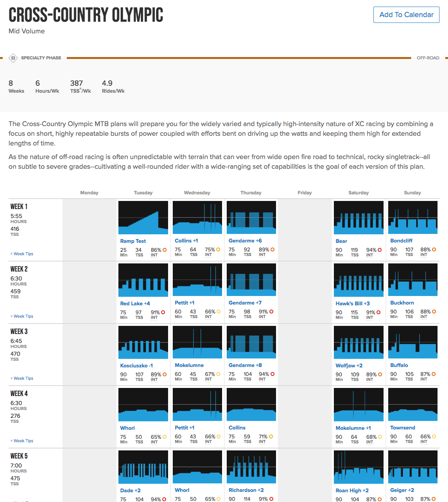
Task: Click the Add To Calendar button
Action: click(406, 15)
